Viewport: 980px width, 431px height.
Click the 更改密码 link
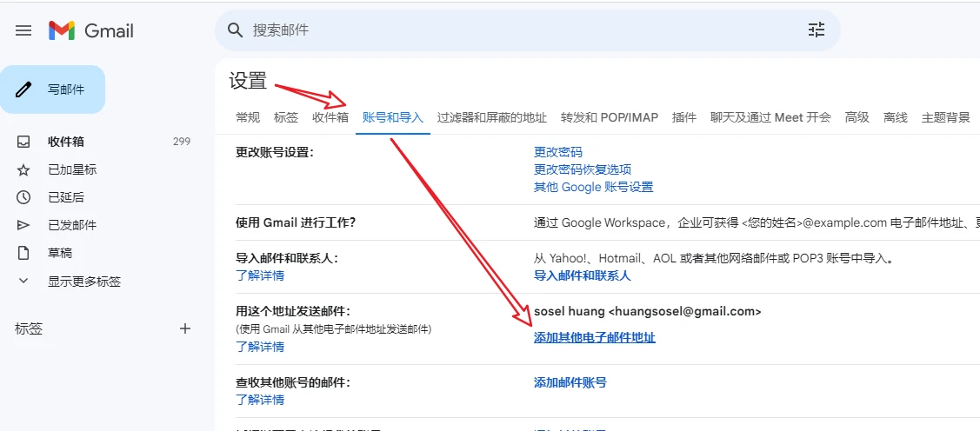click(558, 152)
